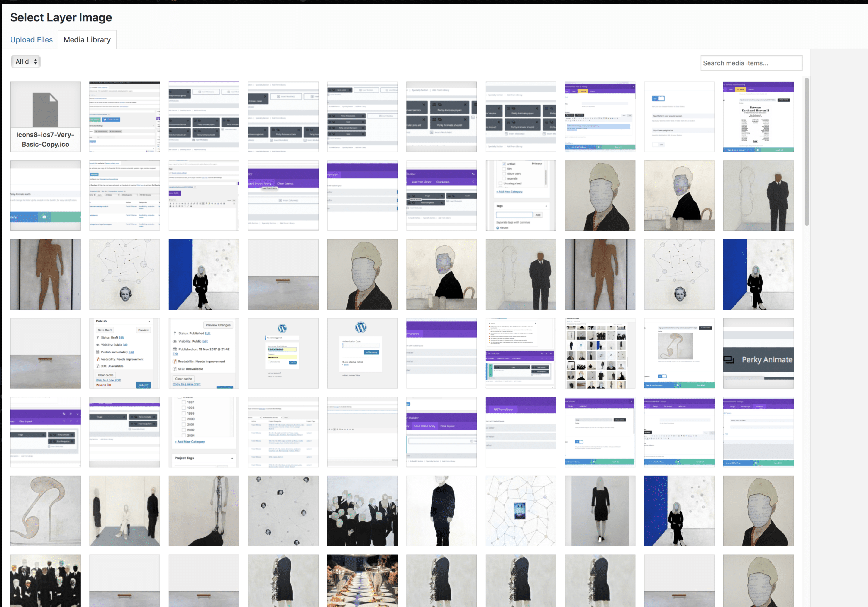The height and width of the screenshot is (607, 868).
Task: Choose the 'Perky Animate' dark banner thumbnail
Action: coord(758,353)
